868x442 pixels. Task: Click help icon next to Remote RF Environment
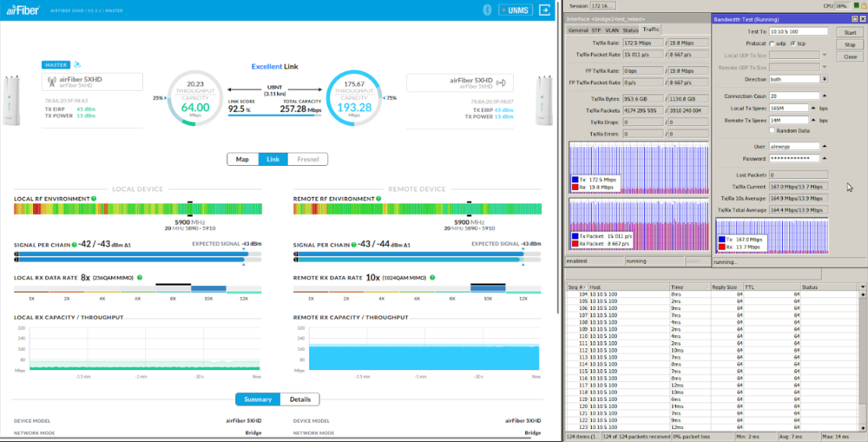pos(377,199)
